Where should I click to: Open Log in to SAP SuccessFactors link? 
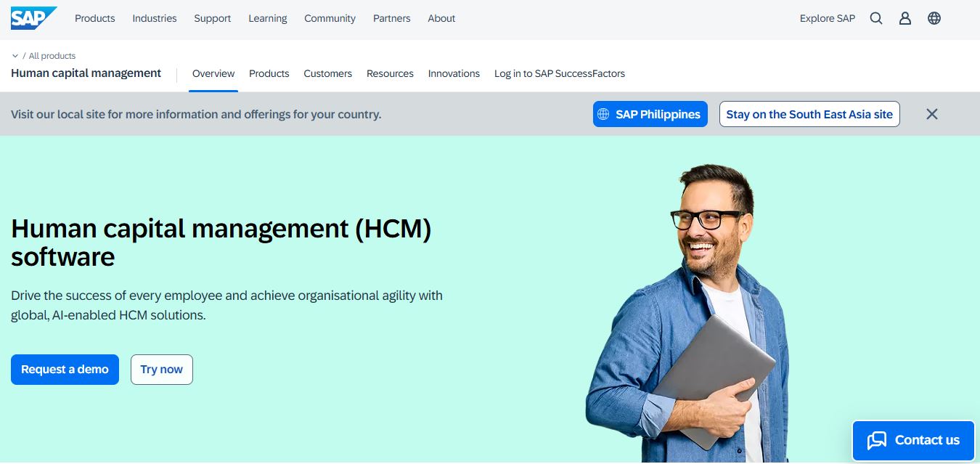(560, 73)
